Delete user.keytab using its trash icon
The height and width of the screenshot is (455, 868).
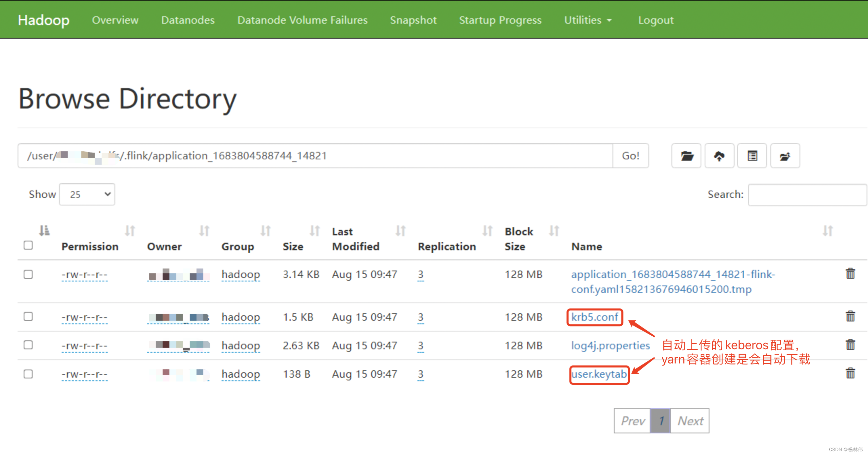(x=850, y=373)
